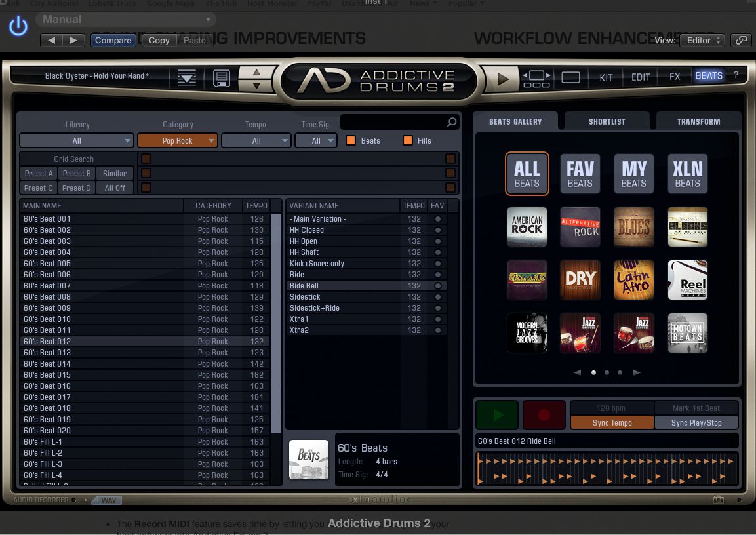Click the All Off button

pos(115,188)
